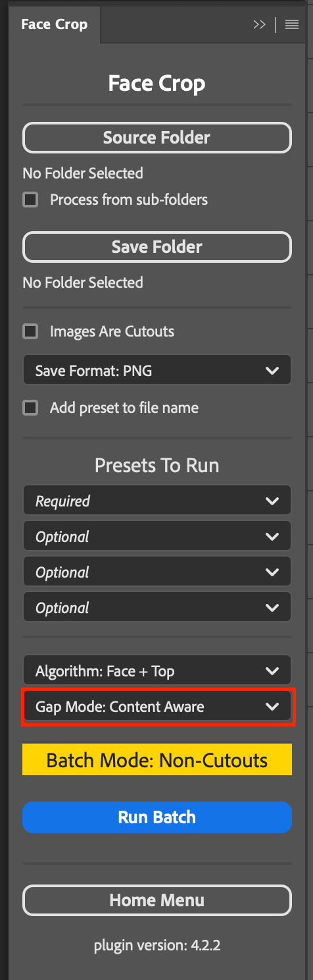Check Add preset to file name

30,408
